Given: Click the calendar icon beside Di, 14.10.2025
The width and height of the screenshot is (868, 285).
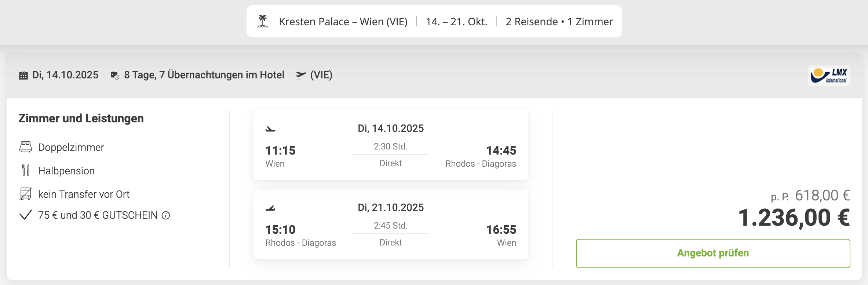Looking at the screenshot, I should 23,75.
